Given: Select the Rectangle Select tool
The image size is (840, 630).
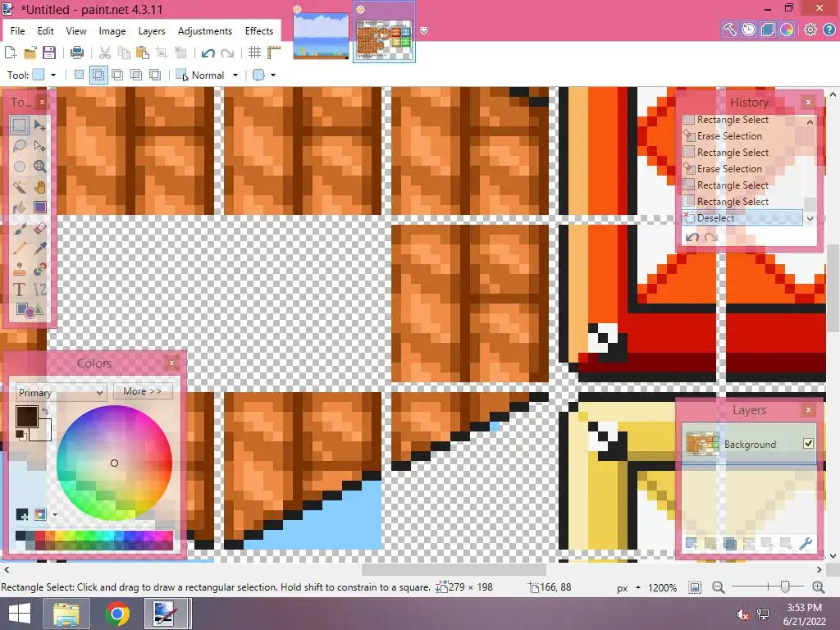Looking at the screenshot, I should tap(20, 126).
